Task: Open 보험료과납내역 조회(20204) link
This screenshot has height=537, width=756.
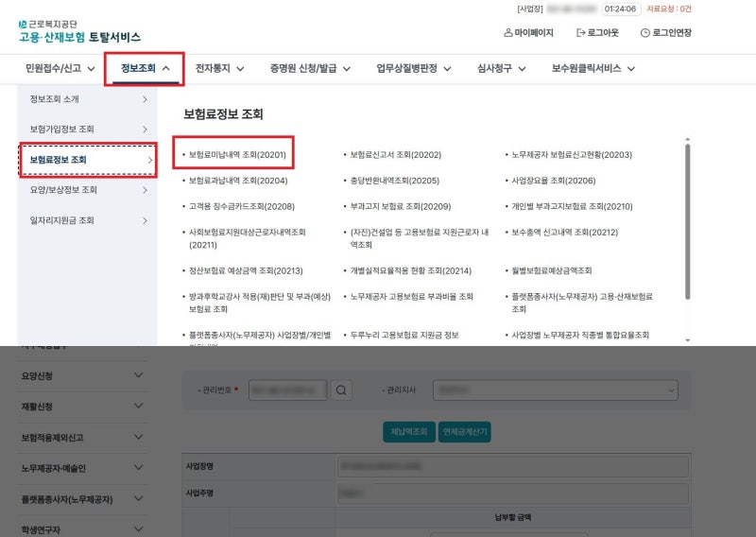Action: [x=238, y=181]
